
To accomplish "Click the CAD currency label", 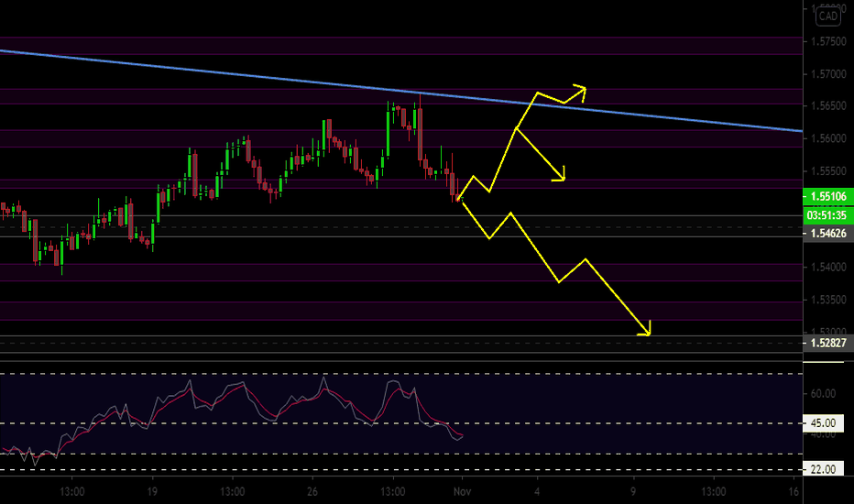I will coord(827,16).
